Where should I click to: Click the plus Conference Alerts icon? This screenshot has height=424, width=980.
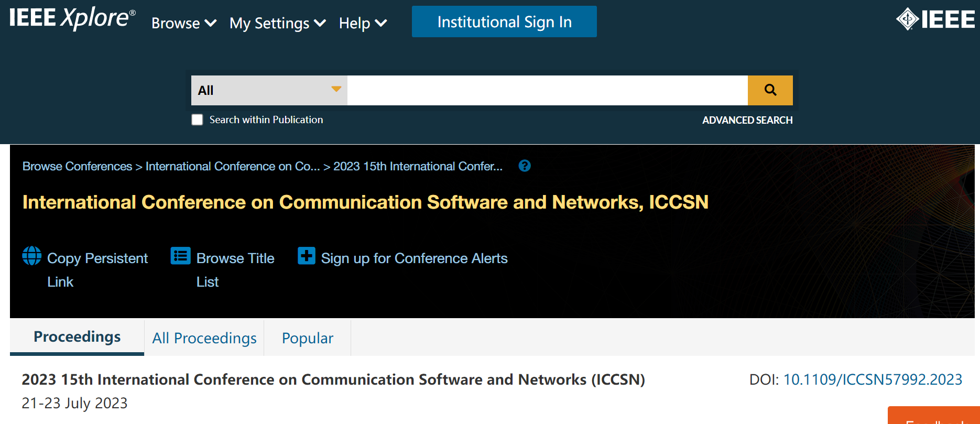point(307,256)
